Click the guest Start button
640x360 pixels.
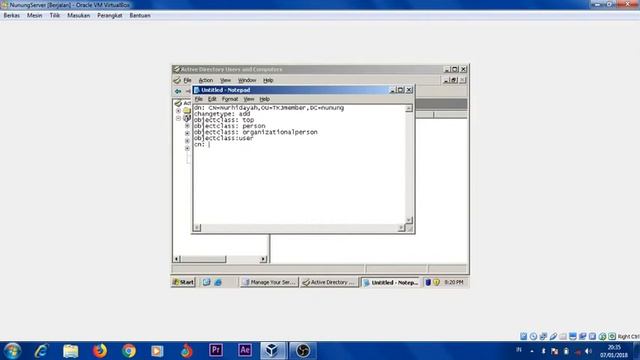coord(183,282)
